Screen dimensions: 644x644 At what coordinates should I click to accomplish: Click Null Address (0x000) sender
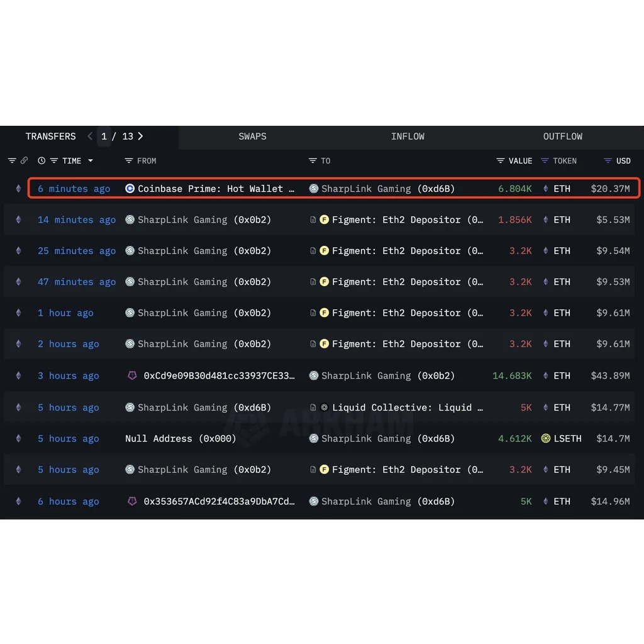[x=180, y=438]
